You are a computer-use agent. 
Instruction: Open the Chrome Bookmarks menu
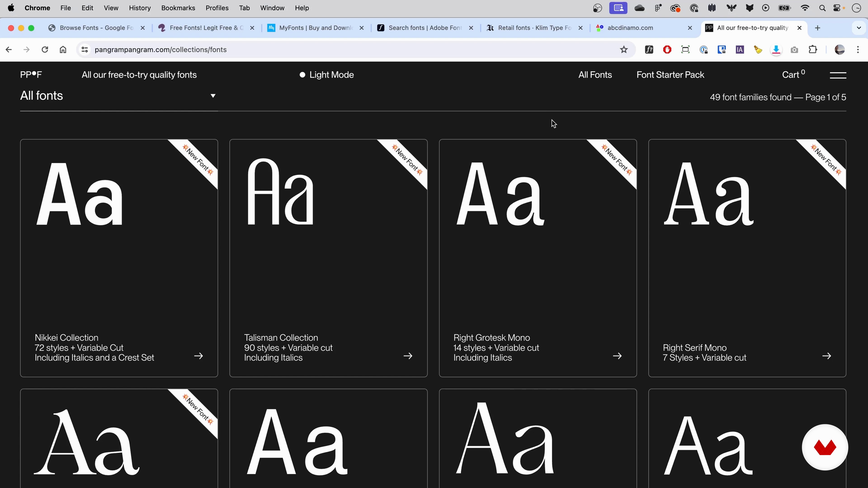(x=178, y=8)
